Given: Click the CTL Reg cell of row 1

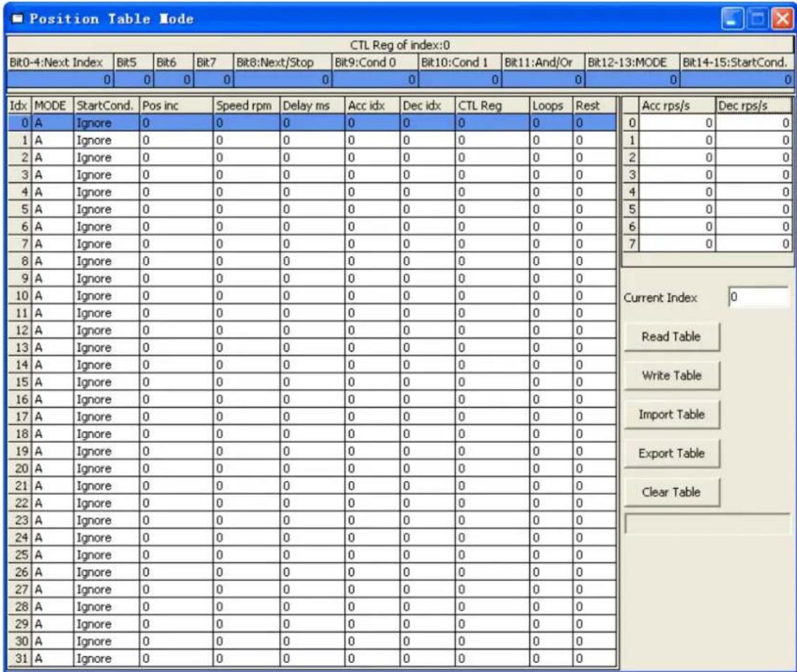Looking at the screenshot, I should [x=493, y=139].
